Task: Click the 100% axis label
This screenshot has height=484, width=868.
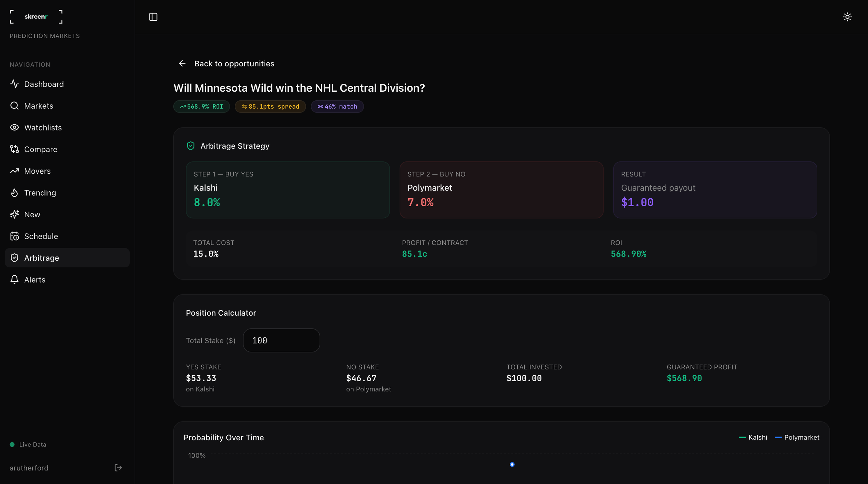Action: pos(197,456)
